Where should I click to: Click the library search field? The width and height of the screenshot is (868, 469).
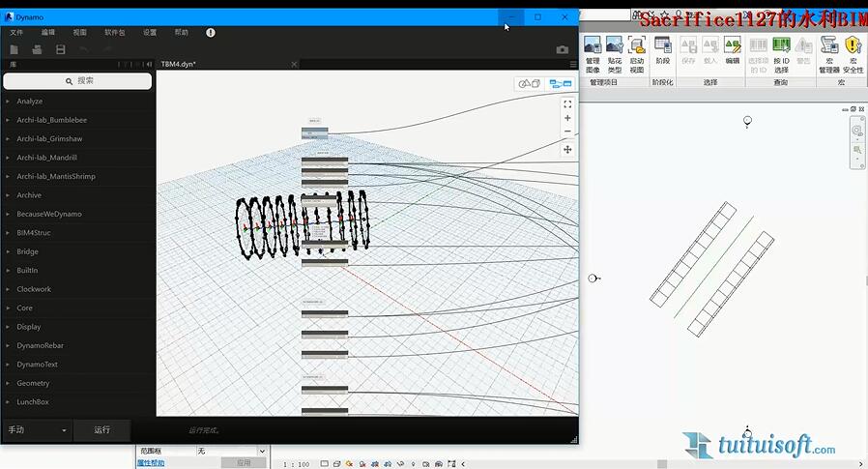tap(77, 81)
